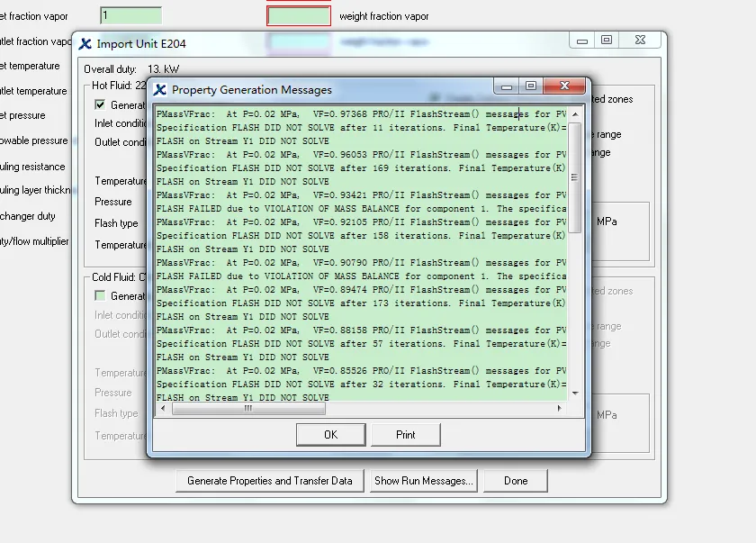Click message line with VF=0.85526
The image size is (756, 543).
(361, 371)
